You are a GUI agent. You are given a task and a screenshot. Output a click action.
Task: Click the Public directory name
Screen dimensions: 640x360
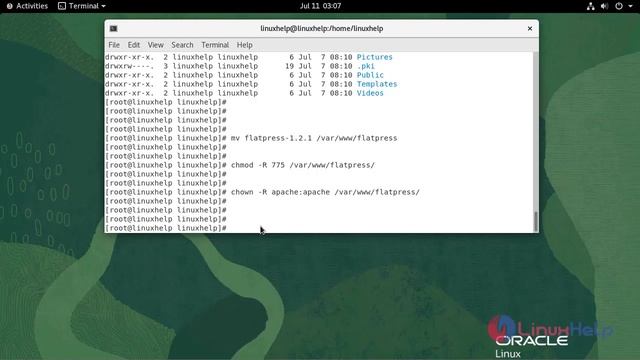[370, 75]
